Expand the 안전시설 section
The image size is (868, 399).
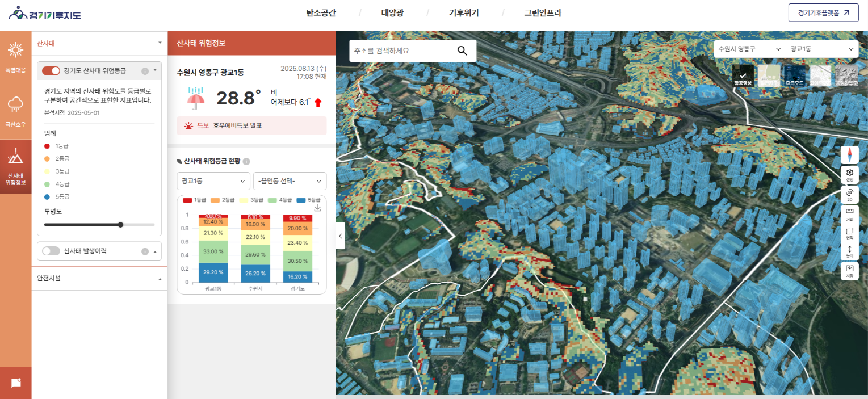[99, 278]
